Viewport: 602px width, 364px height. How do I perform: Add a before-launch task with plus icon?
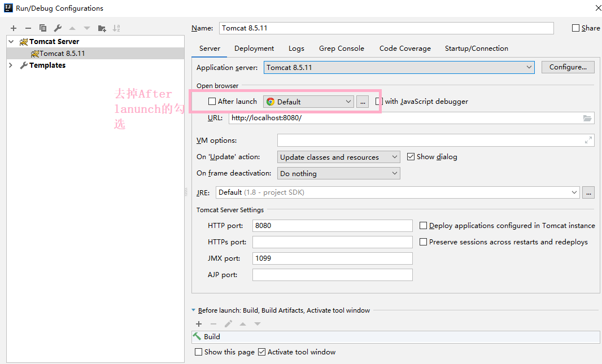tap(199, 324)
